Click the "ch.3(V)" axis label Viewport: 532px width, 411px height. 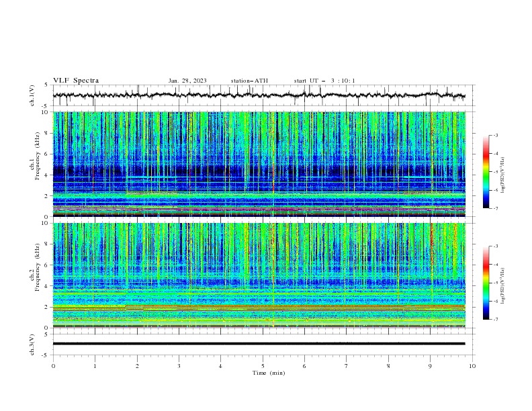[32, 345]
